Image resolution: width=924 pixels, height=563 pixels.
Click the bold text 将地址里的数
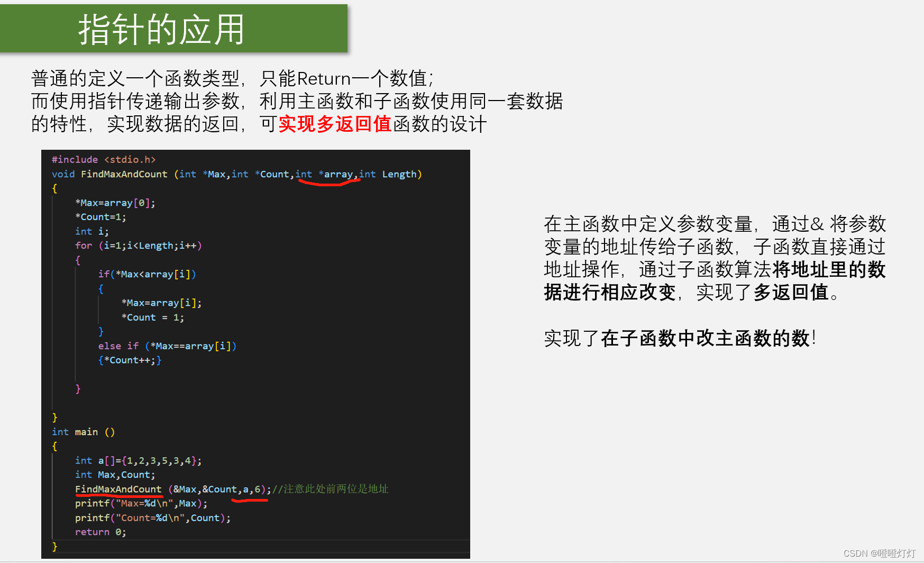(829, 270)
